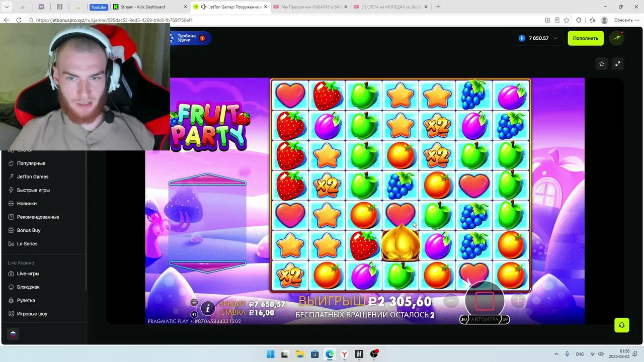Click the browser address bar URL

coord(114,20)
